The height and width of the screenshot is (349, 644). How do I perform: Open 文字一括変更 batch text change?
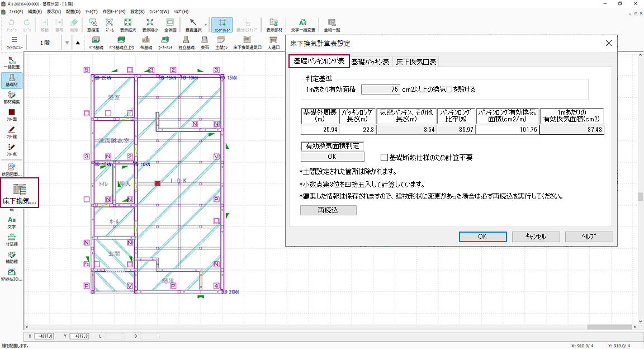tap(303, 25)
